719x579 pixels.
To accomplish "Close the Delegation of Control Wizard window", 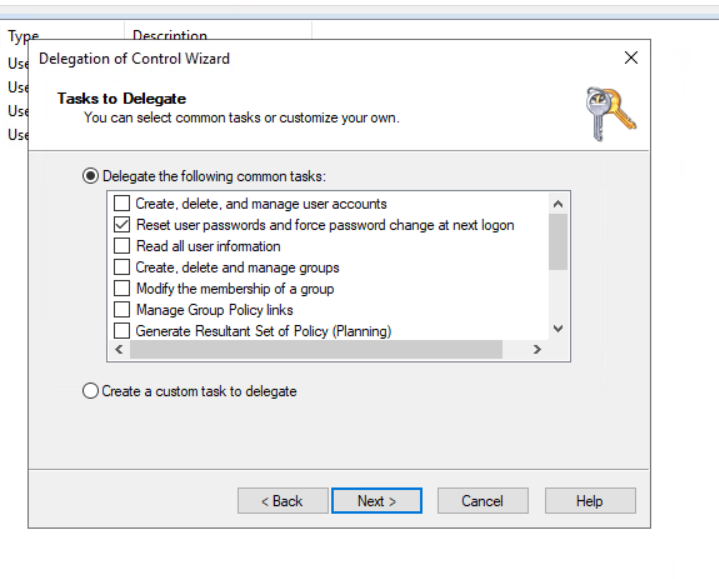I will [631, 58].
